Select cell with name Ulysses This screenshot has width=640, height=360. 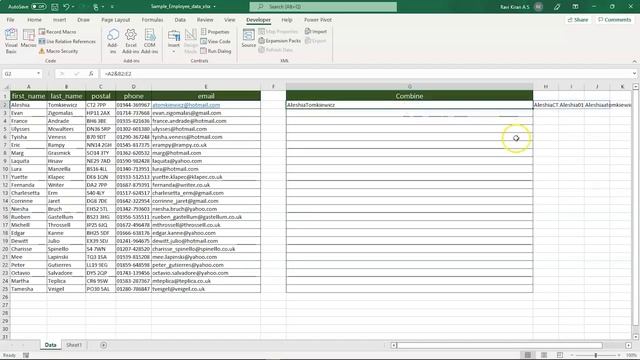pyautogui.click(x=29, y=129)
